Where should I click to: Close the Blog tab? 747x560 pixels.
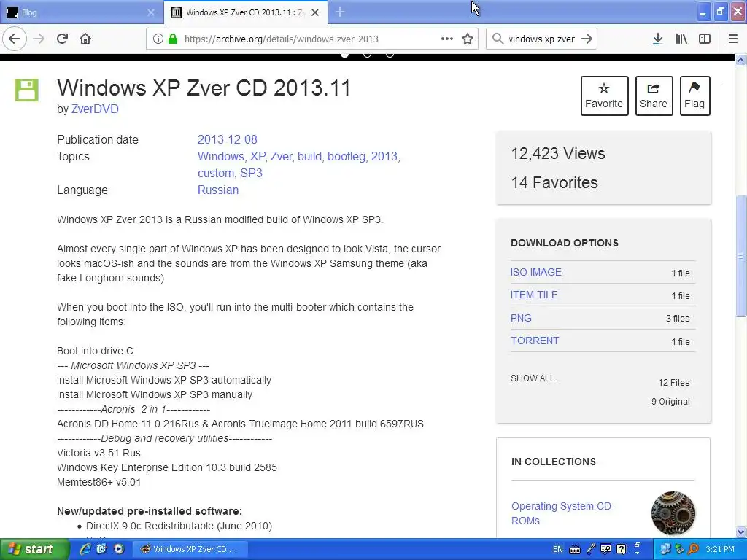[150, 12]
